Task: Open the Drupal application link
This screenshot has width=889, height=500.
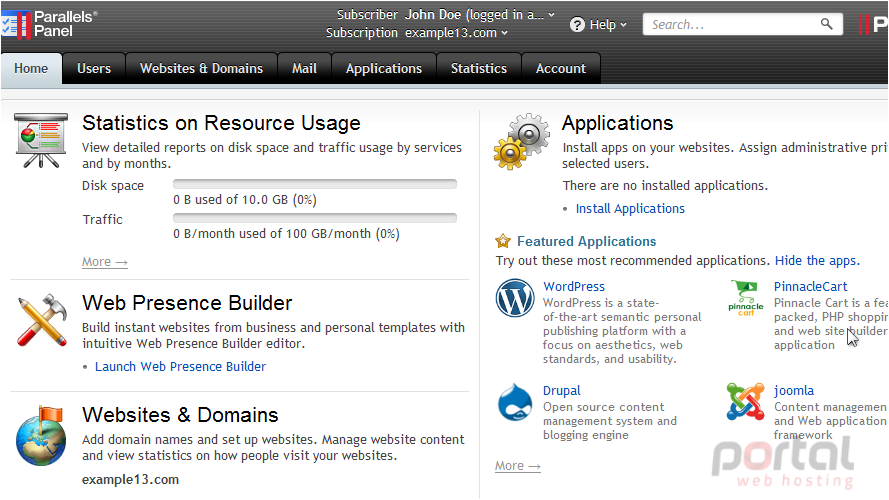Action: (561, 391)
